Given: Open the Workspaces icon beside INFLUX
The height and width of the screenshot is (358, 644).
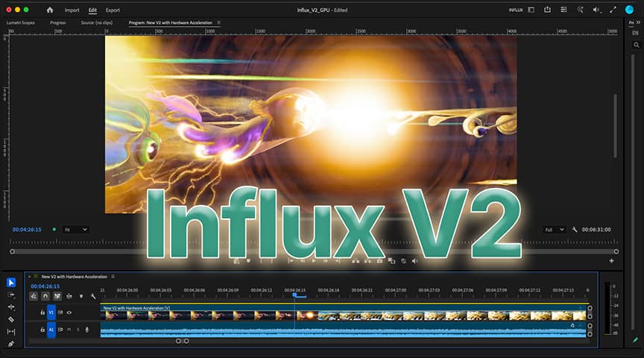Looking at the screenshot, I should tap(531, 10).
